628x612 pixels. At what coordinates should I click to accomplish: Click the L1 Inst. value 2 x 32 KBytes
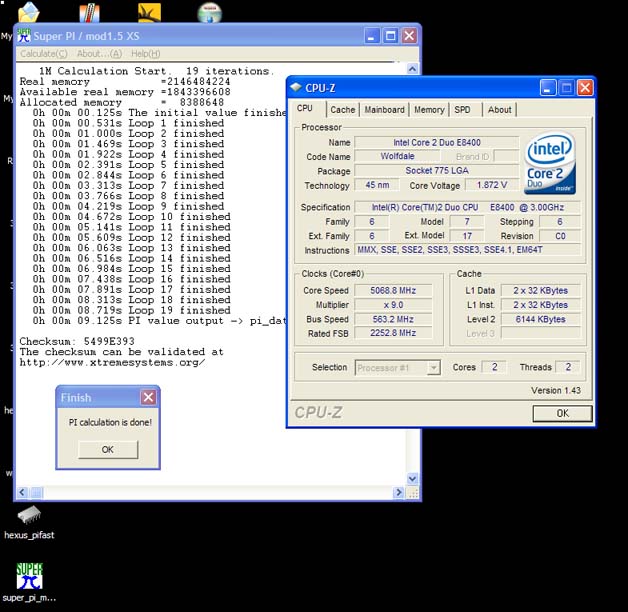point(541,305)
